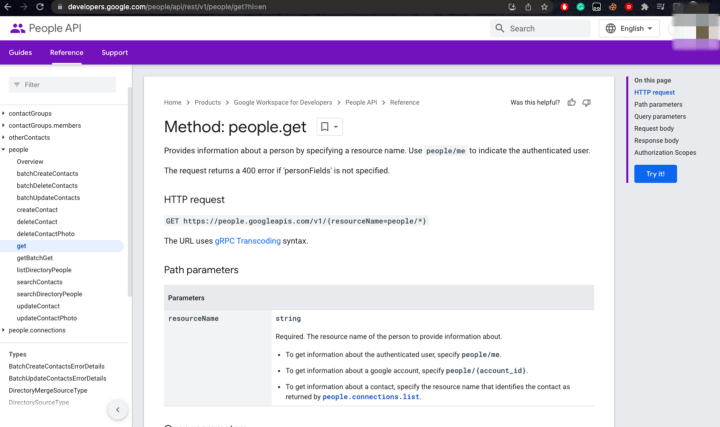Jump to HTTP request section
The height and width of the screenshot is (427, 720).
654,92
